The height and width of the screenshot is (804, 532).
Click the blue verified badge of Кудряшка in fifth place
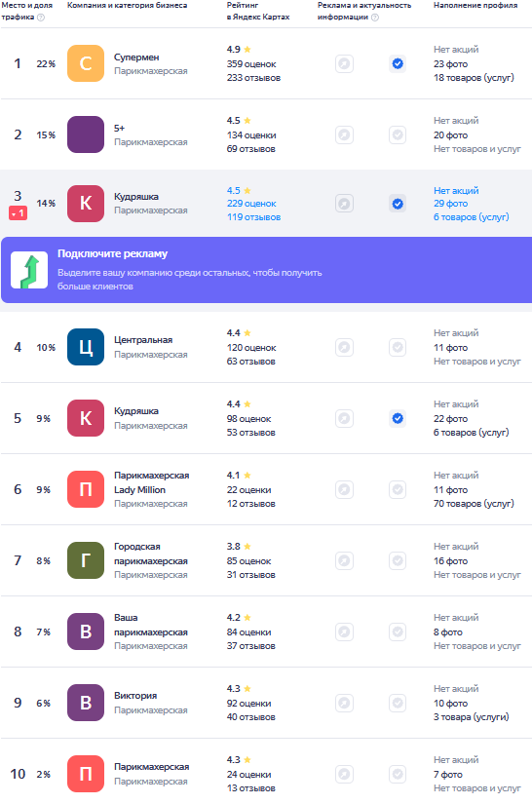tap(398, 418)
